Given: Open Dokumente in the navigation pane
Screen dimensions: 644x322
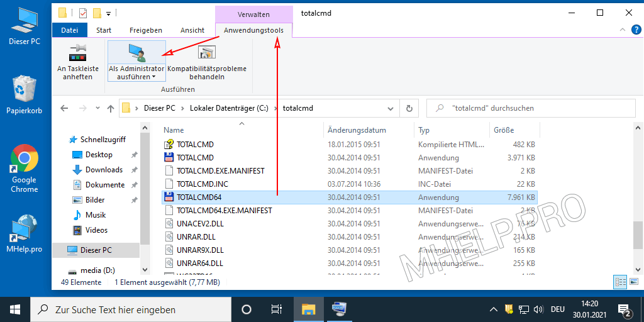Looking at the screenshot, I should (x=105, y=185).
